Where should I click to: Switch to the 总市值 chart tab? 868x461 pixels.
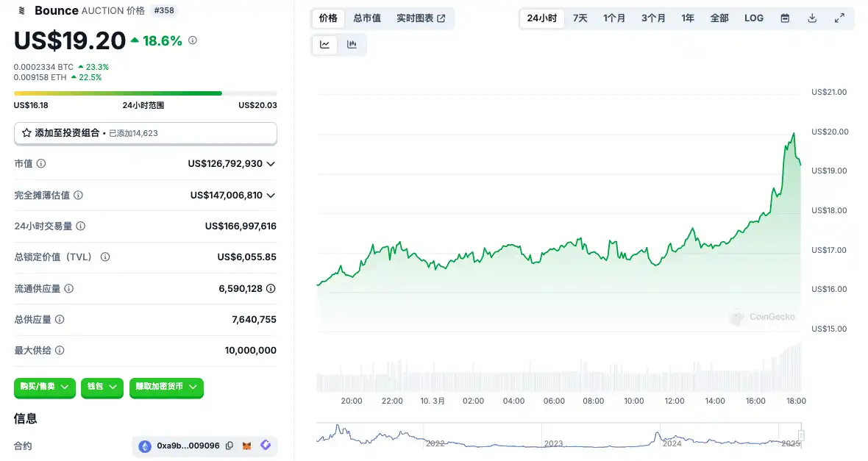(367, 18)
